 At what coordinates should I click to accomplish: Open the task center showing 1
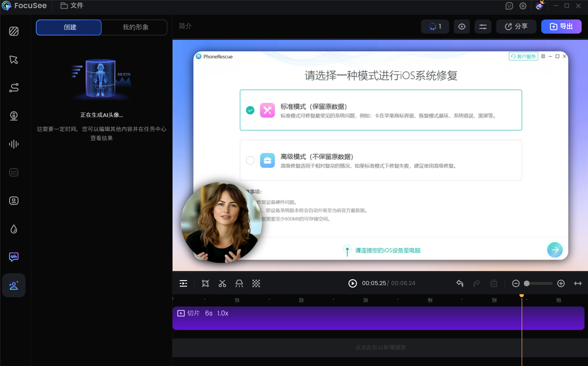(435, 26)
